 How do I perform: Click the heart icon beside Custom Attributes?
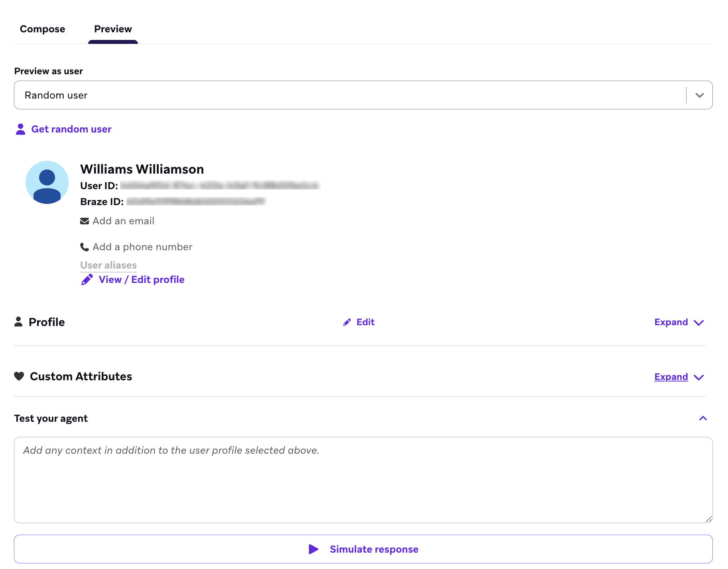click(19, 376)
